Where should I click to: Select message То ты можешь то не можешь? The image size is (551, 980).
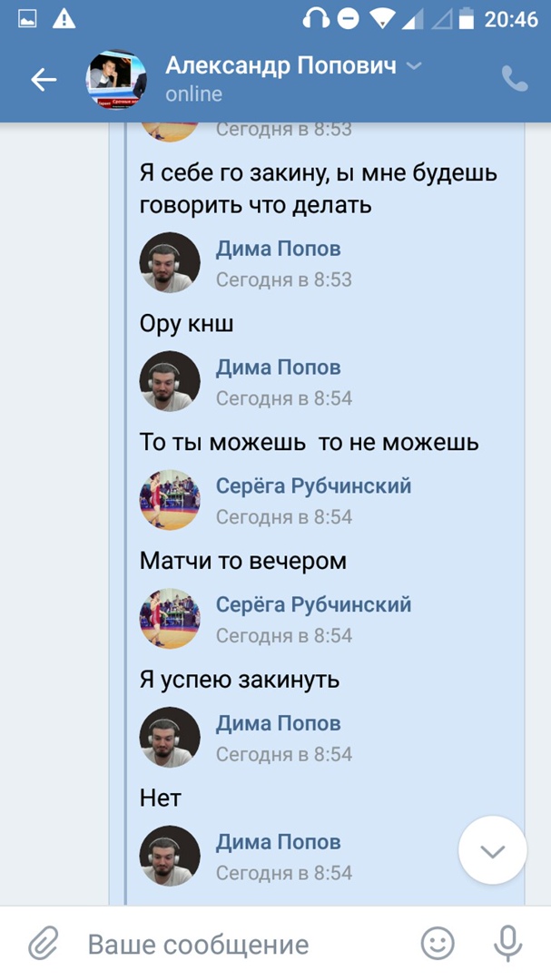tap(309, 442)
